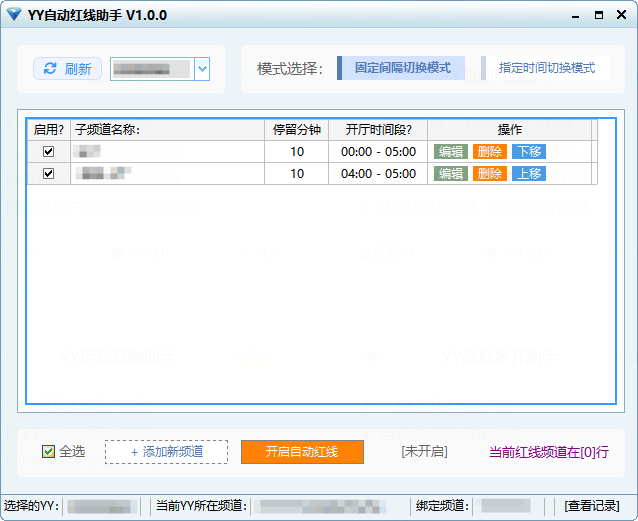Click 上移 to move second row up

(529, 173)
